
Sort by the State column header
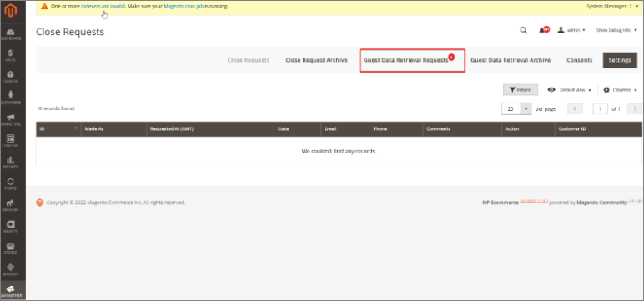tap(297, 129)
